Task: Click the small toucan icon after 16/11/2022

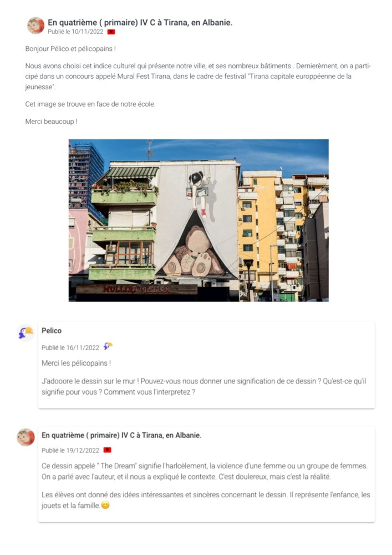Action: pos(108,346)
